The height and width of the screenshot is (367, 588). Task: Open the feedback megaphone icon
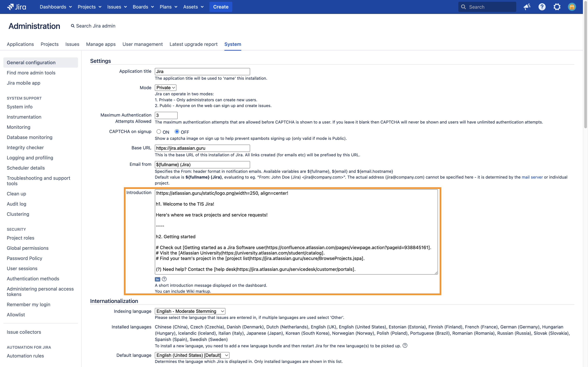[x=527, y=7]
